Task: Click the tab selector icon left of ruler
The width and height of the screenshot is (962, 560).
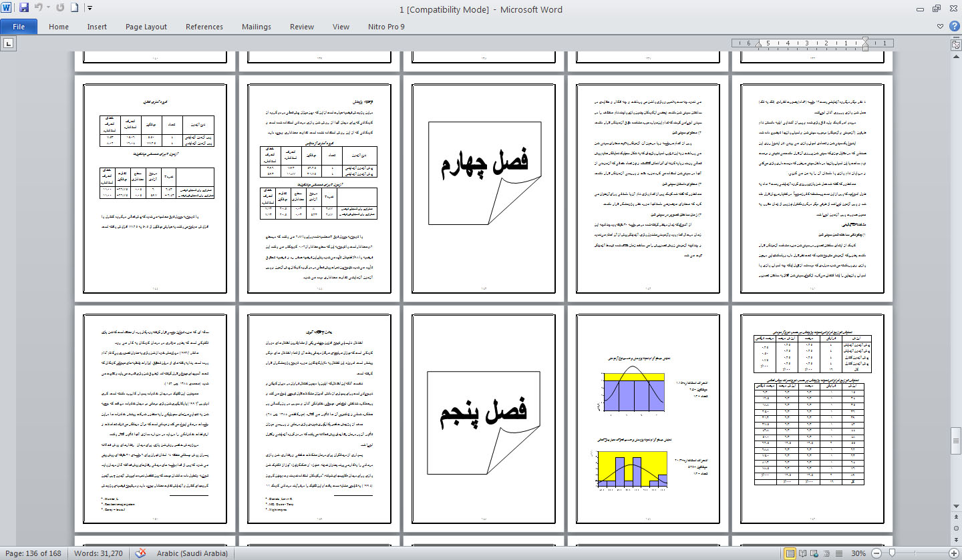Action: pyautogui.click(x=9, y=43)
